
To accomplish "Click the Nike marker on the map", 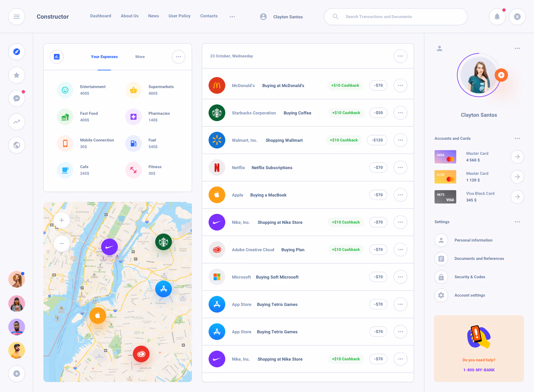I will pyautogui.click(x=109, y=247).
